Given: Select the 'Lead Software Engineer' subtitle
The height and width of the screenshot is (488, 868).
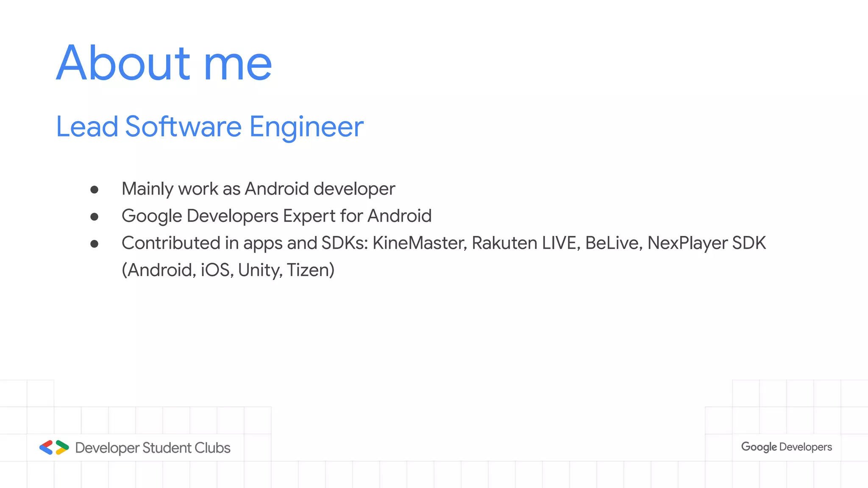Looking at the screenshot, I should coord(210,127).
